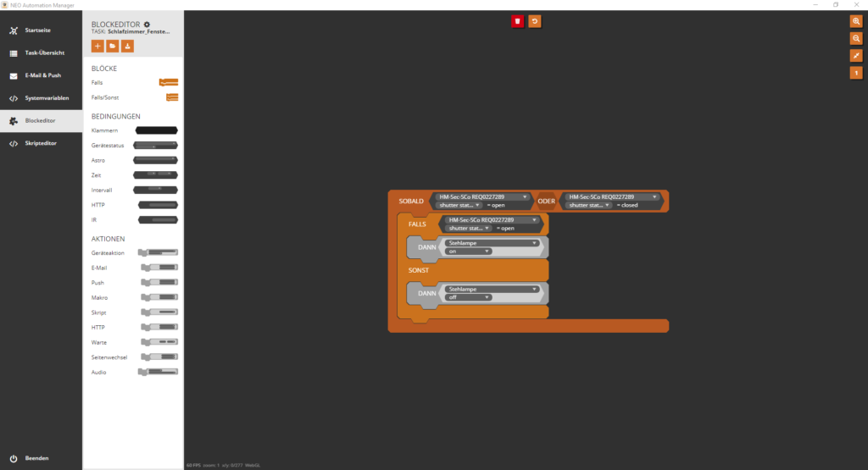The height and width of the screenshot is (470, 868).
Task: Reset zoom with the '1' button
Action: [856, 73]
